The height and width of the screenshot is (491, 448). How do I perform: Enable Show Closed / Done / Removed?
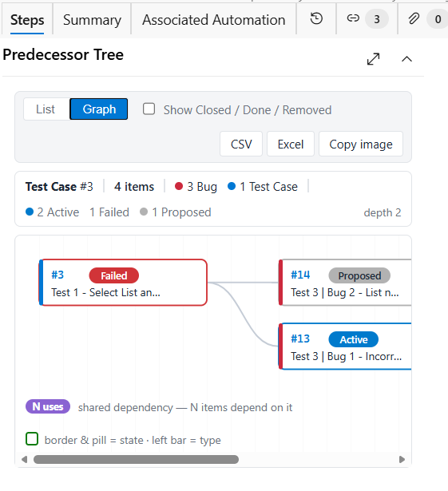(149, 109)
